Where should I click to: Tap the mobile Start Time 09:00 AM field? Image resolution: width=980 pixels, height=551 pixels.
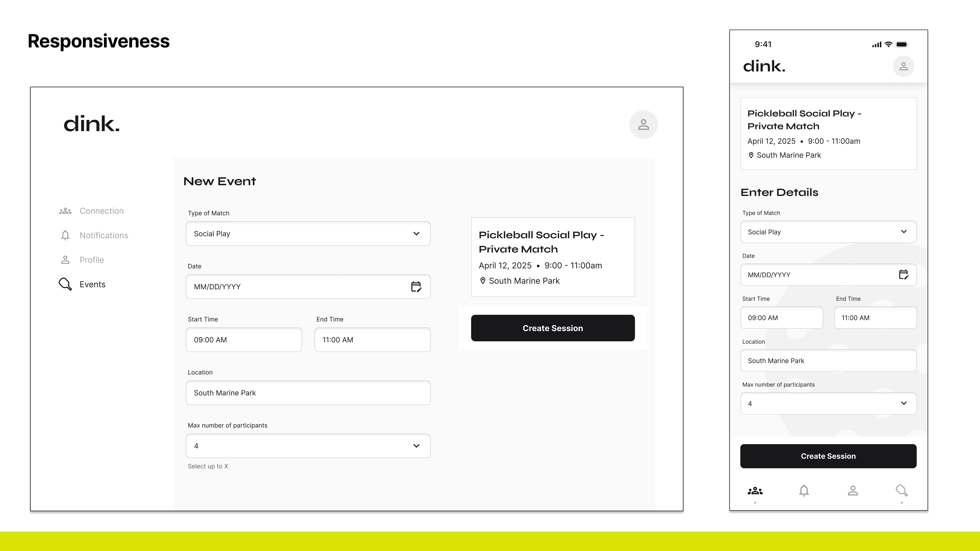(x=782, y=318)
